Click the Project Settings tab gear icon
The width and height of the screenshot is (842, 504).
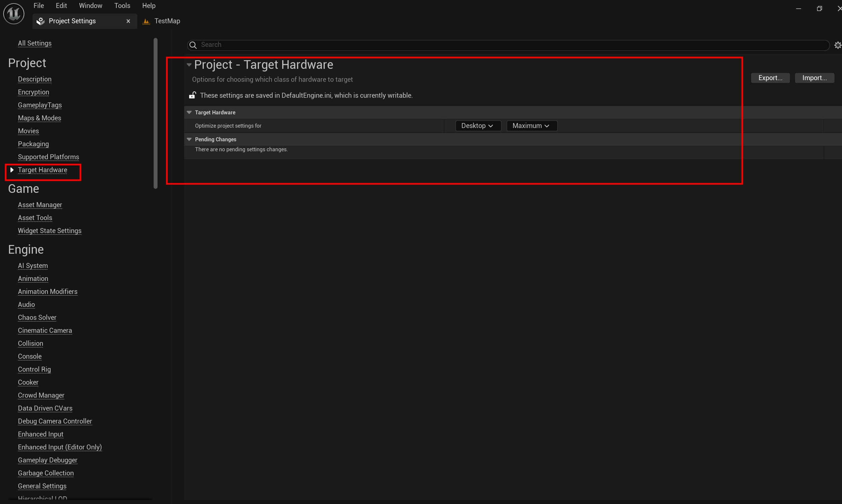41,21
